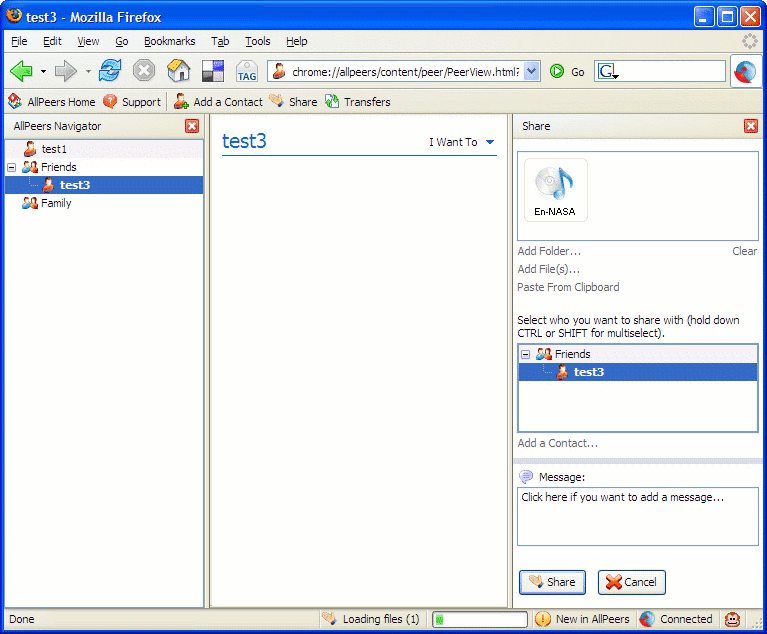Click the throbber activity icon in the menu bar
767x634 pixels.
coord(749,41)
